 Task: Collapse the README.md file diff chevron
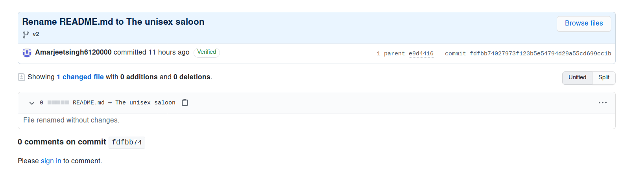tap(32, 103)
